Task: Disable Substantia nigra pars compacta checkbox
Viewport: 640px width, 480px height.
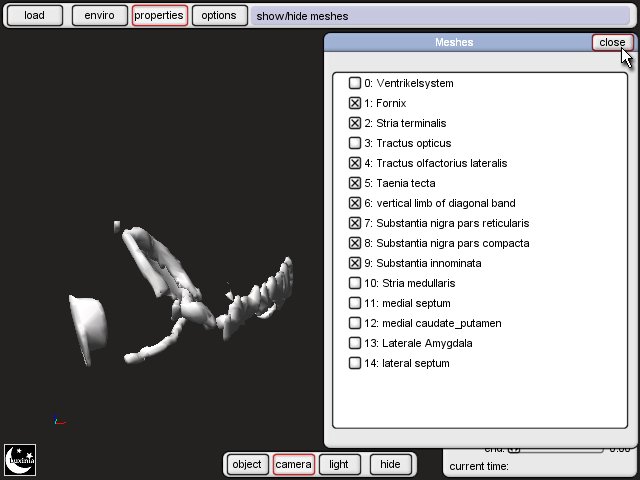Action: (355, 243)
